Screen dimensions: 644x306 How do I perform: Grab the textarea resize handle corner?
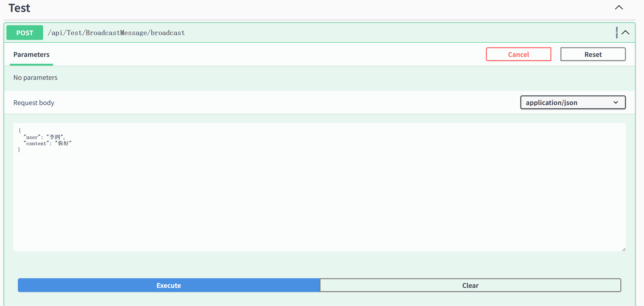[624, 250]
